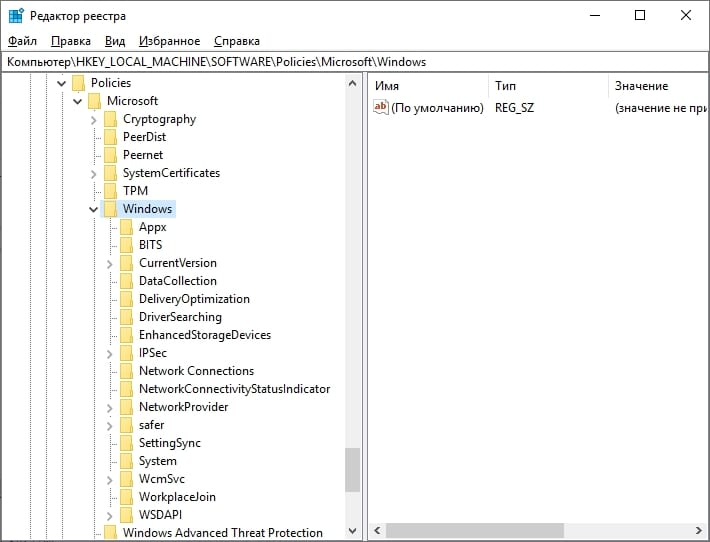
Task: Expand the SystemCertificates key
Action: click(94, 174)
